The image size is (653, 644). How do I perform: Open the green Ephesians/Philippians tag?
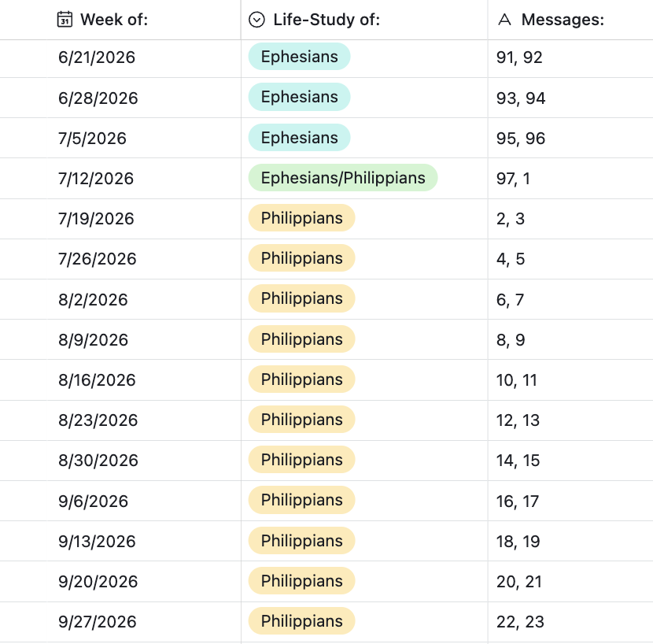[x=343, y=178]
